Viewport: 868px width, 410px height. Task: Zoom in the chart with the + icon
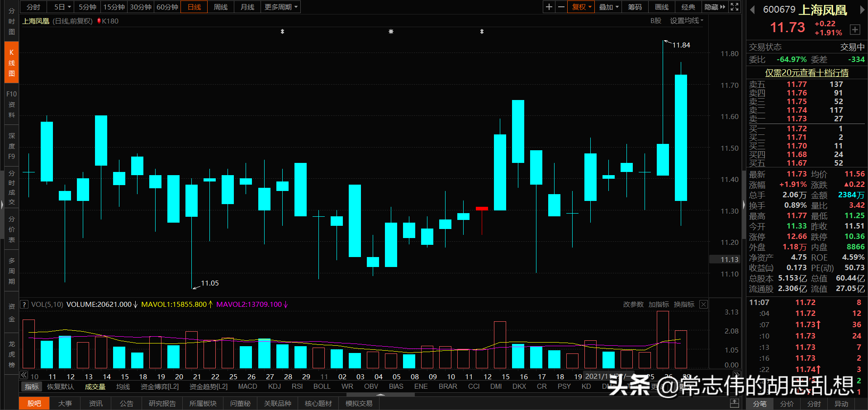coord(549,7)
